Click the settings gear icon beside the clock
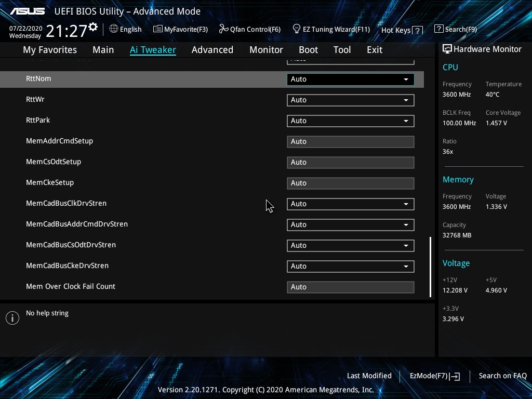The width and height of the screenshot is (532, 399). pyautogui.click(x=93, y=26)
